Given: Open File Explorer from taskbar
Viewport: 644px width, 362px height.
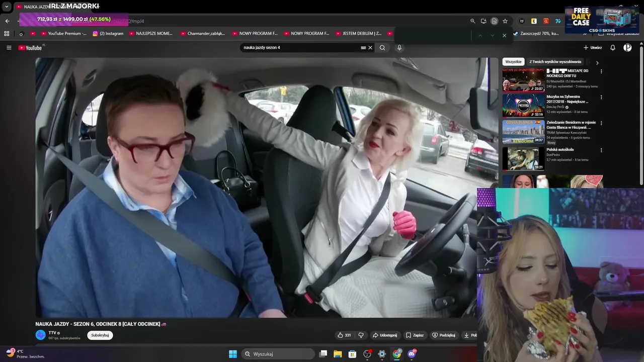Looking at the screenshot, I should [338, 354].
